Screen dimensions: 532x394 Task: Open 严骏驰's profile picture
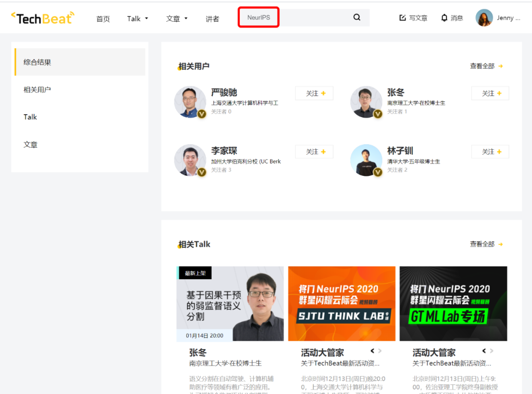tap(190, 102)
